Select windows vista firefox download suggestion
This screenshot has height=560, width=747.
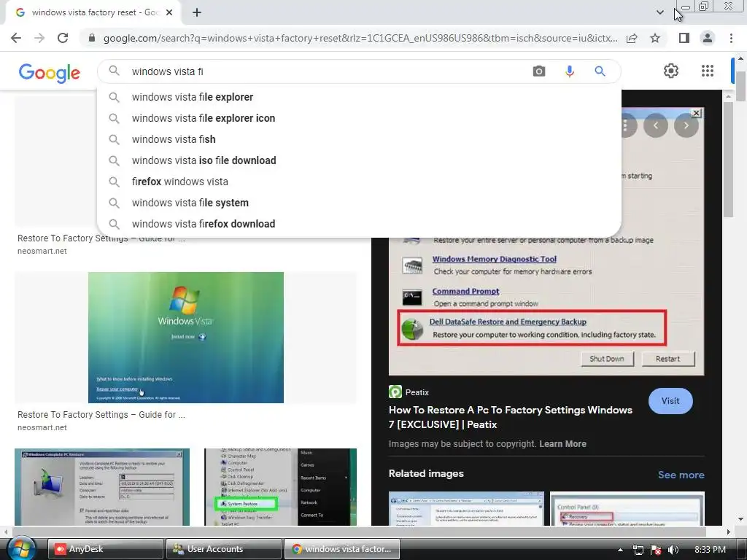click(x=359, y=224)
